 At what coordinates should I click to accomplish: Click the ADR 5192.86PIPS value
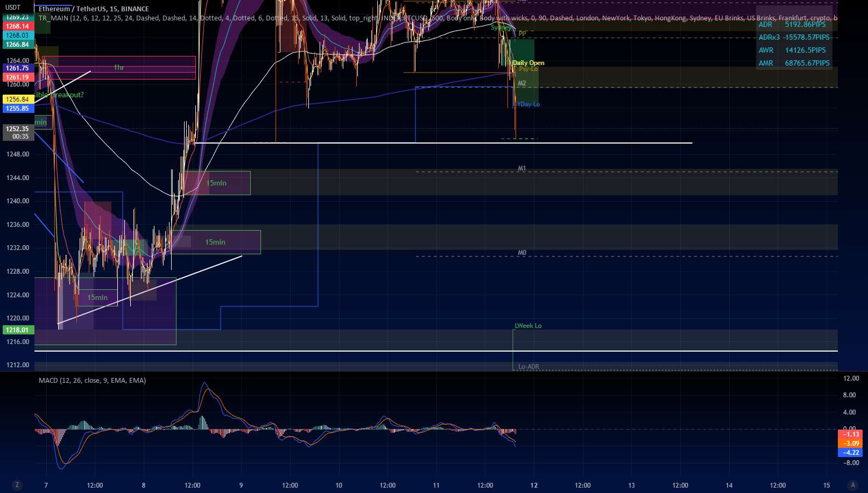805,25
